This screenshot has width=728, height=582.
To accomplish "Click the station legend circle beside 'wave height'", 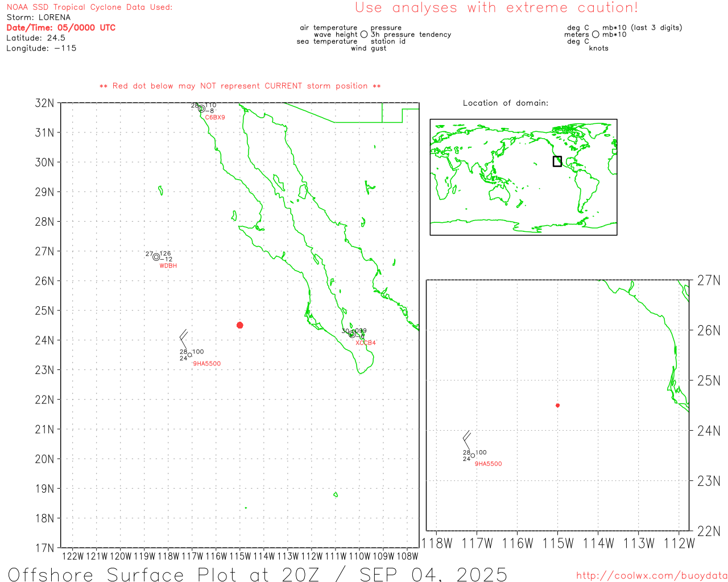I will [364, 35].
